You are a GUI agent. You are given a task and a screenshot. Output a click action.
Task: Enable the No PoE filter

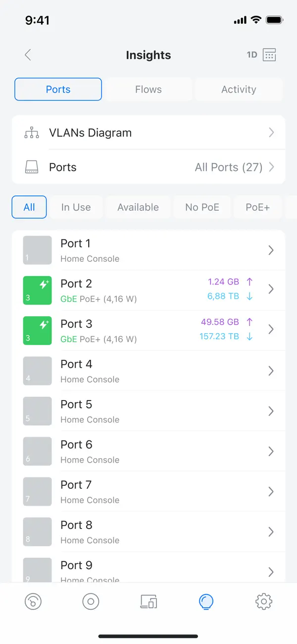202,207
